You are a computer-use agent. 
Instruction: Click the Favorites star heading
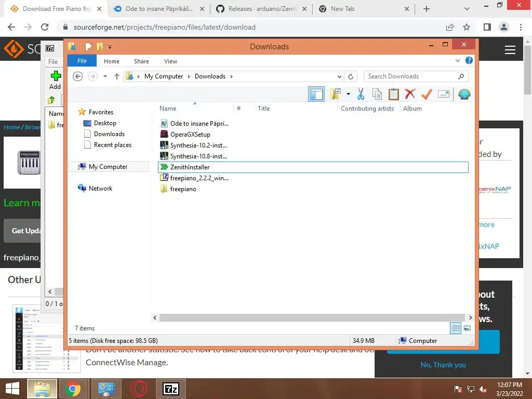coord(101,112)
